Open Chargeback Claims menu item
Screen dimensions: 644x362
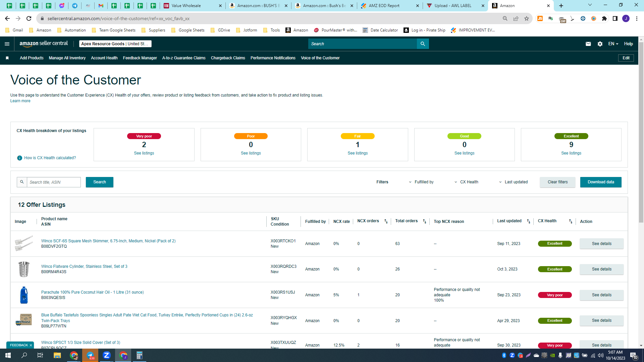point(228,58)
